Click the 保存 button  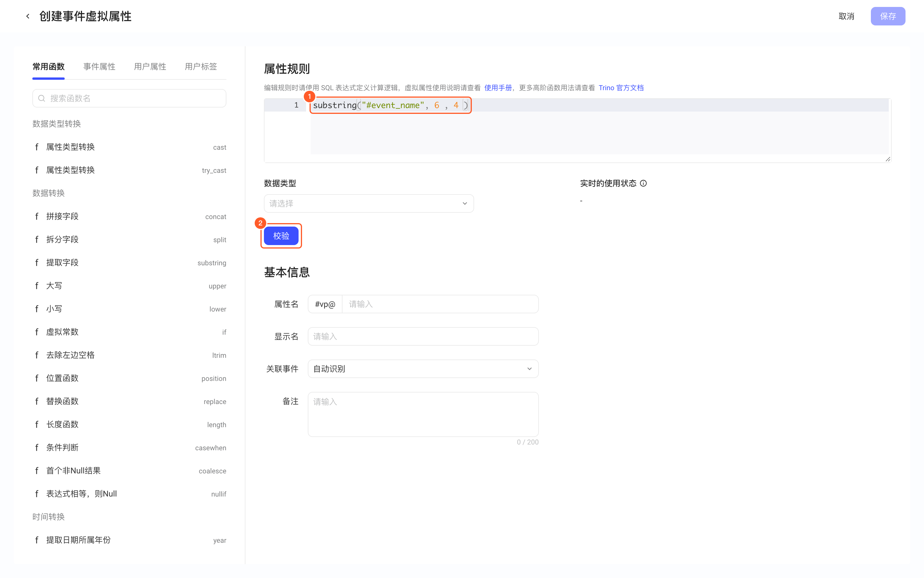coord(888,16)
